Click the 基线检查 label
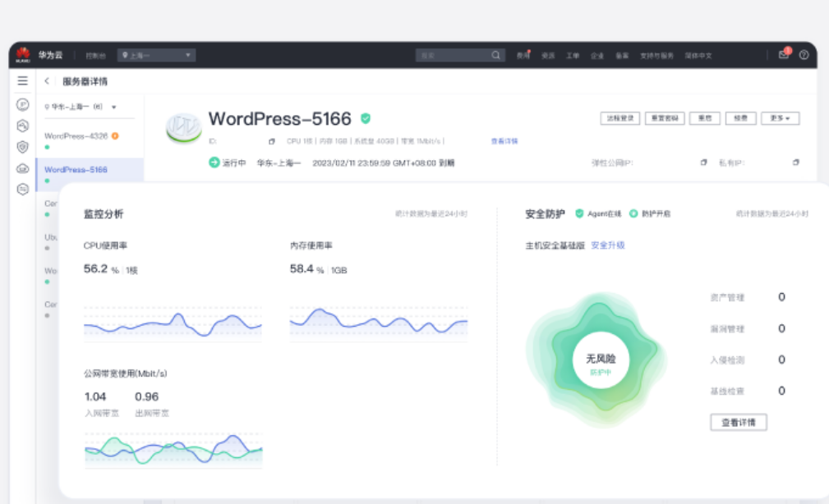The height and width of the screenshot is (504, 829). 727,391
